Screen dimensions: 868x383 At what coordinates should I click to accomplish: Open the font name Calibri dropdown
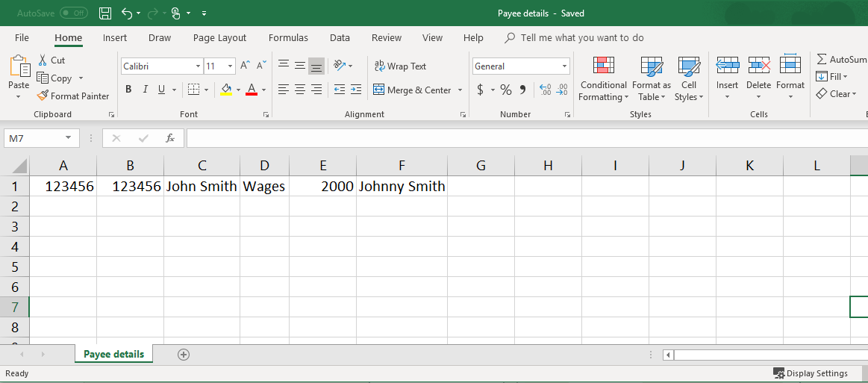198,66
